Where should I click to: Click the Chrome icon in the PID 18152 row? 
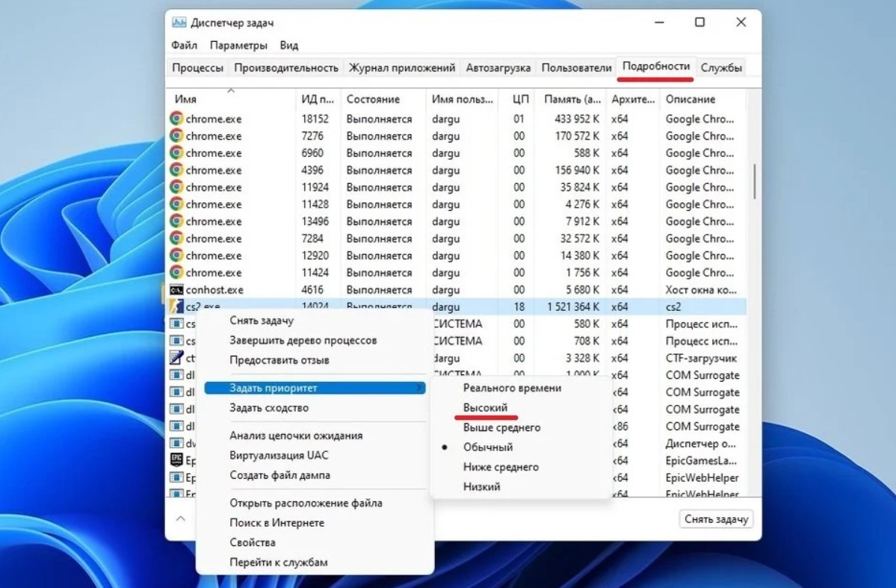[x=176, y=119]
